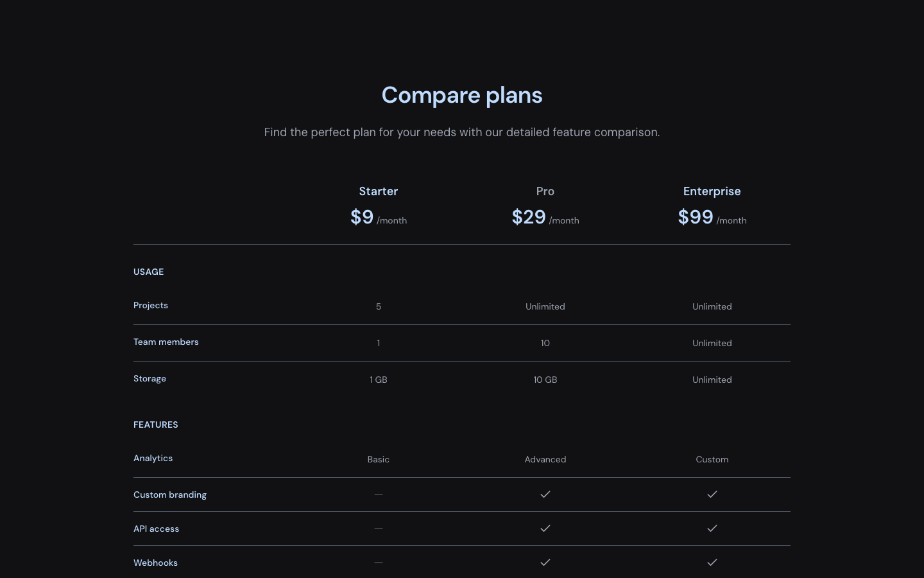Click the Projects row label

151,305
